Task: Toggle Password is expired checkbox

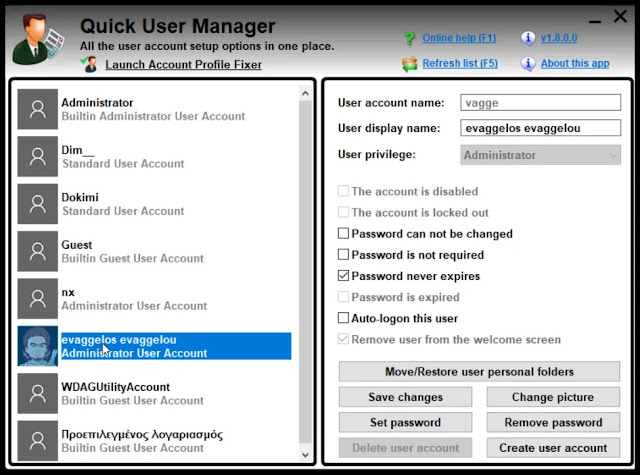Action: [x=343, y=297]
